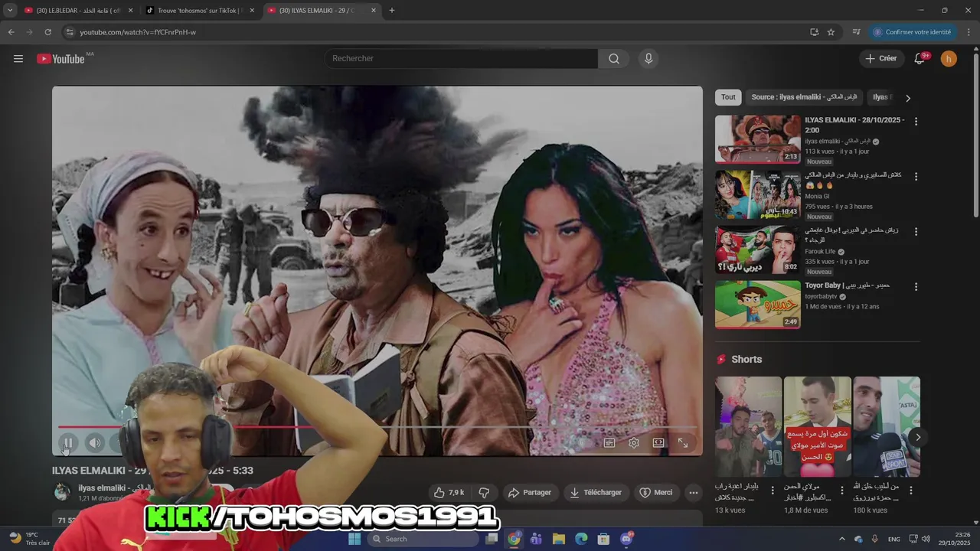Start voice search with the microphone

click(x=648, y=59)
